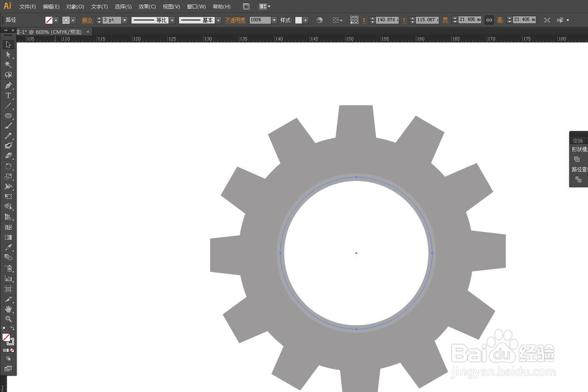Open the 编辑(E) menu

point(51,7)
